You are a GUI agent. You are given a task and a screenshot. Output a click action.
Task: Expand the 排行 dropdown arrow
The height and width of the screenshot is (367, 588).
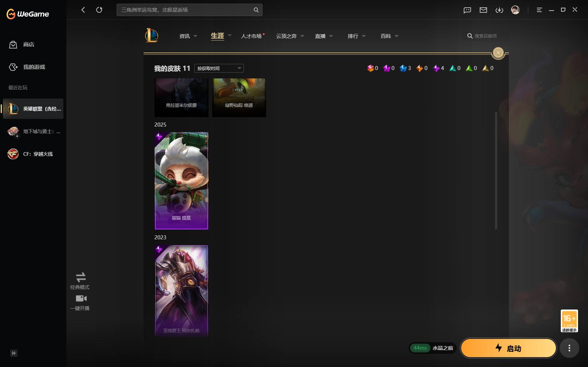point(364,36)
